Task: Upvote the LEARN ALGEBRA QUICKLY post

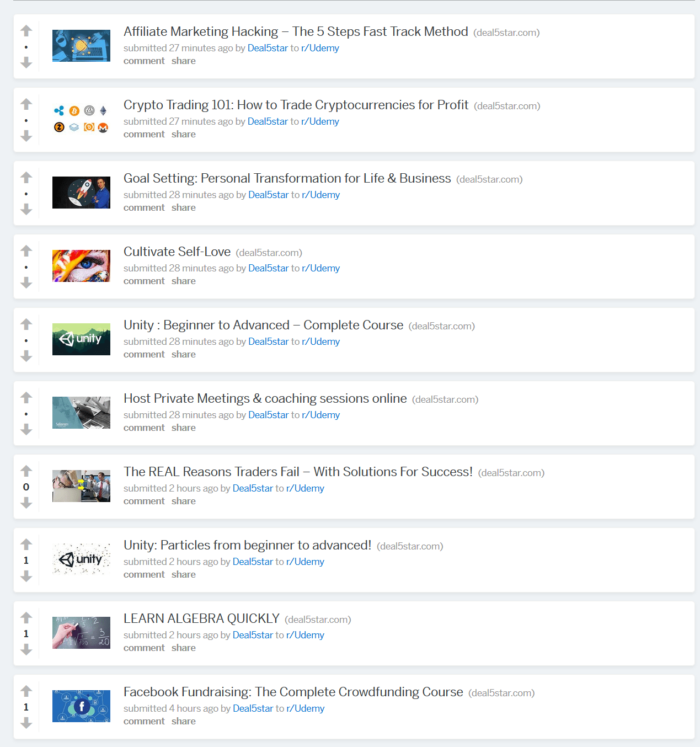Action: (x=26, y=617)
